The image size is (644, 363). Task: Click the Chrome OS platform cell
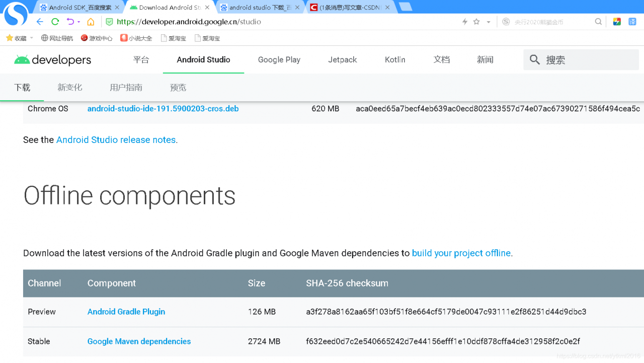point(48,109)
